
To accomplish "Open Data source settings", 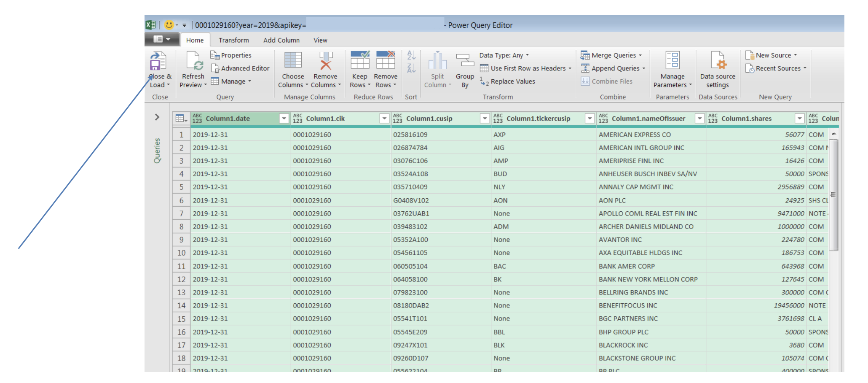I will (x=718, y=69).
